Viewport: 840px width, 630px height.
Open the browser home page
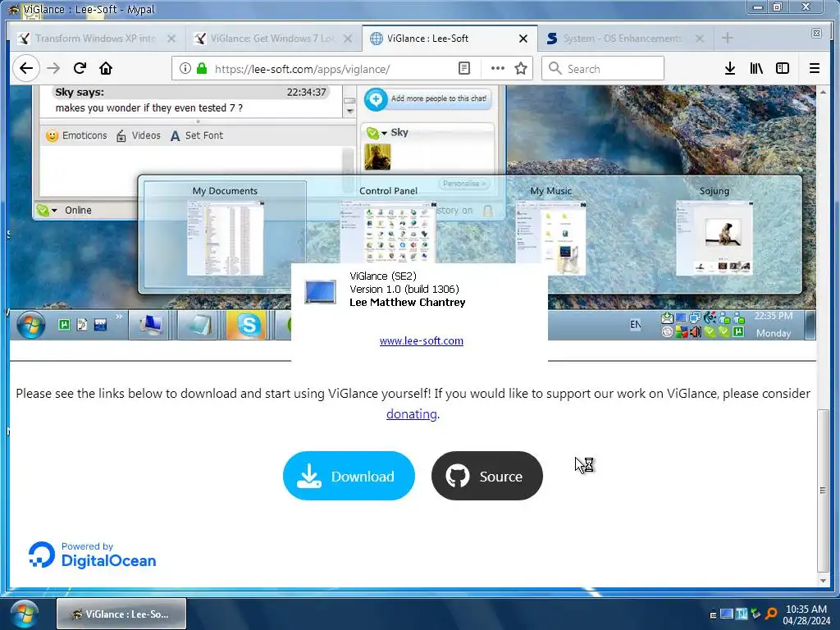(x=106, y=68)
